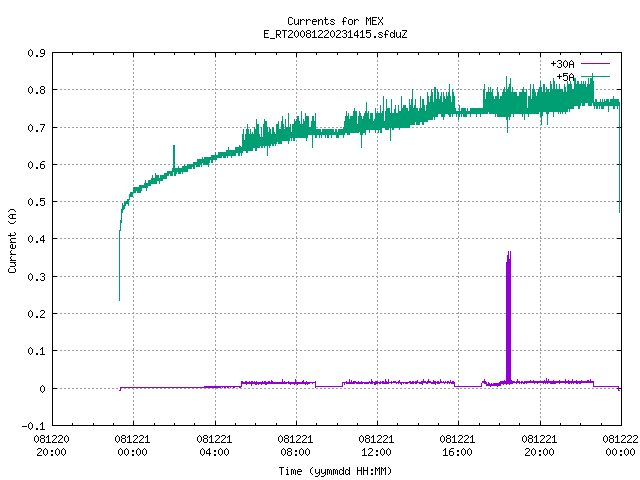Image resolution: width=640 pixels, height=480 pixels.
Task: Click the 0.3 y-axis tick label
Action: coord(36,277)
